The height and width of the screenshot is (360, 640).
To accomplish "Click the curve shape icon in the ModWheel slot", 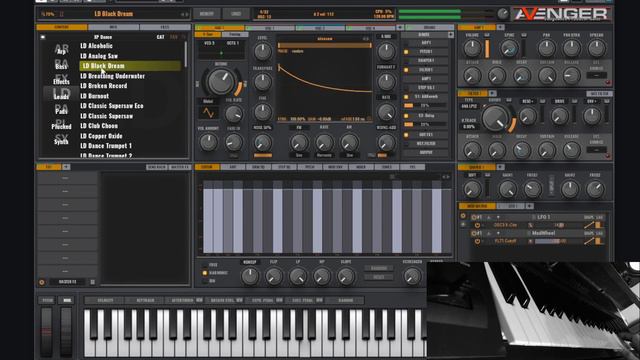I will point(589,241).
